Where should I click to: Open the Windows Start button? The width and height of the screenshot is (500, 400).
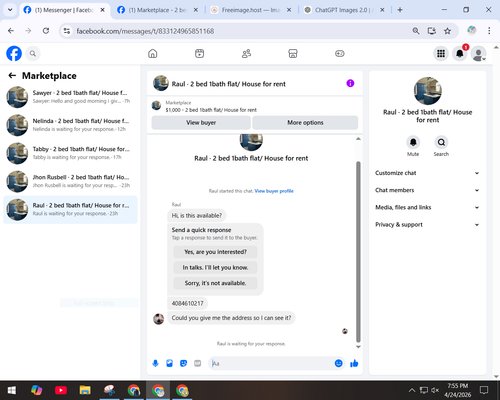12,390
